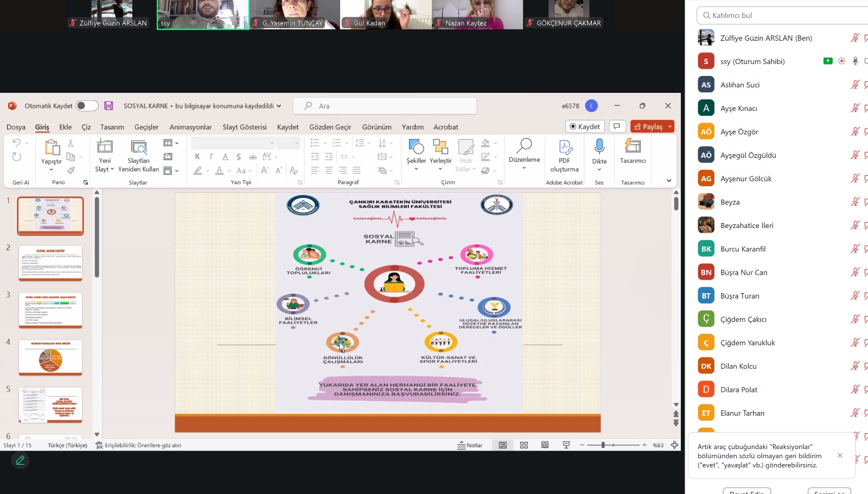Click the Slaytları Yeniden Kullan icon

tap(138, 147)
